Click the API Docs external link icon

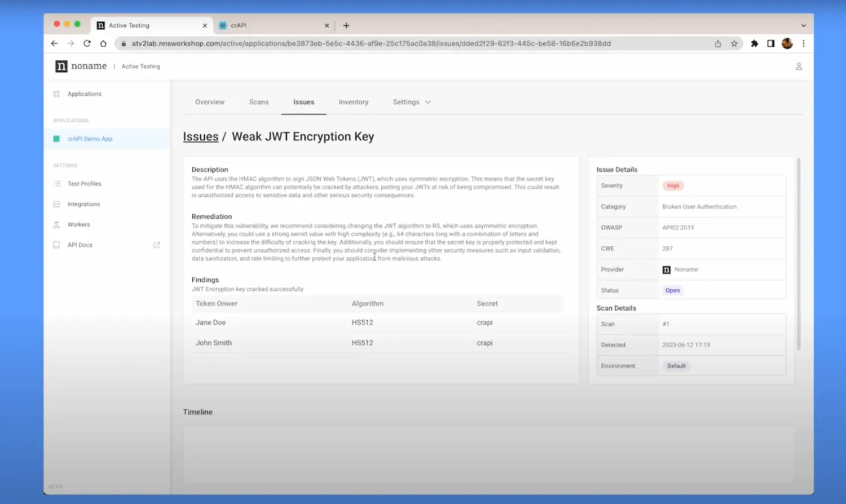(157, 245)
